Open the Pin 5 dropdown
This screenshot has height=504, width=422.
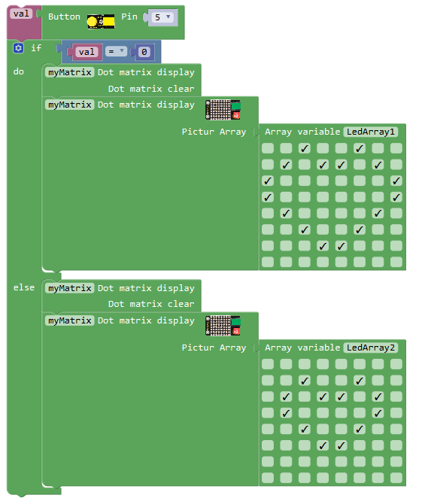point(162,17)
